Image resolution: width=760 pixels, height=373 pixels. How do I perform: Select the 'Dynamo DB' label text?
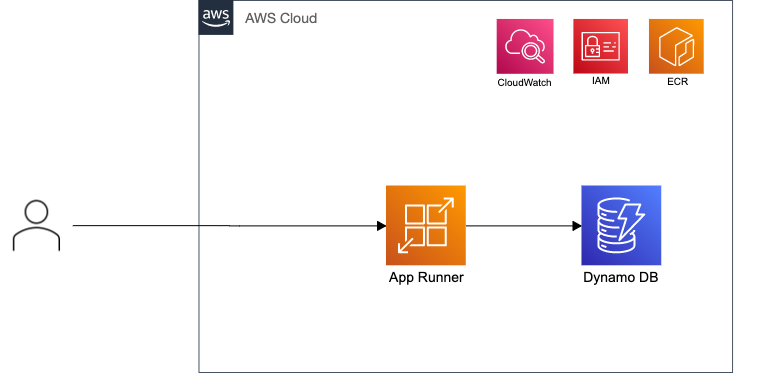coord(621,278)
